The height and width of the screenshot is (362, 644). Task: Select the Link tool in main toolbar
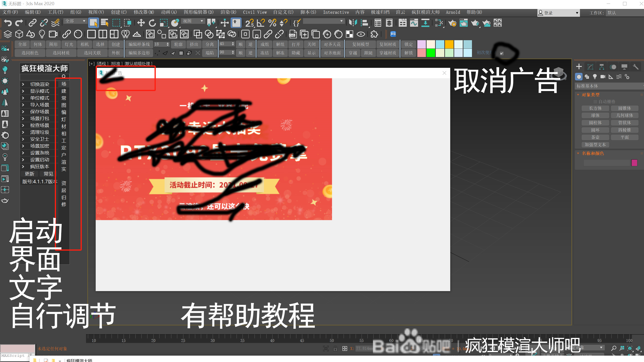pos(33,23)
